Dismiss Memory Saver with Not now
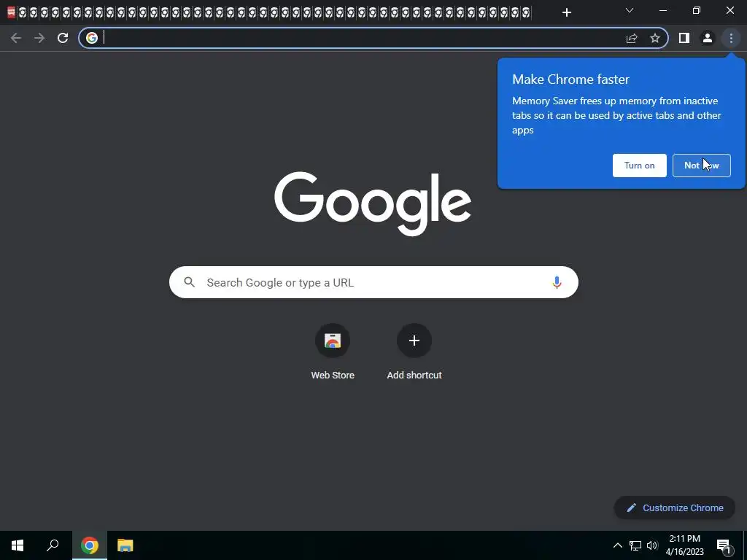 point(701,166)
